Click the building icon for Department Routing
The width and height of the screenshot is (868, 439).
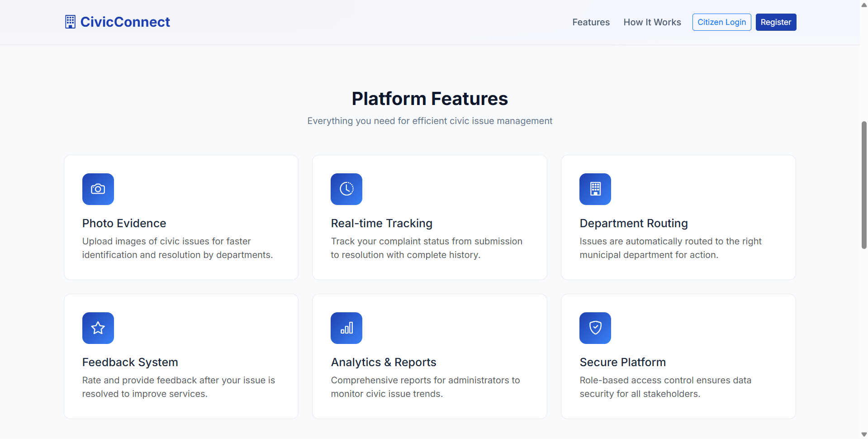point(595,189)
